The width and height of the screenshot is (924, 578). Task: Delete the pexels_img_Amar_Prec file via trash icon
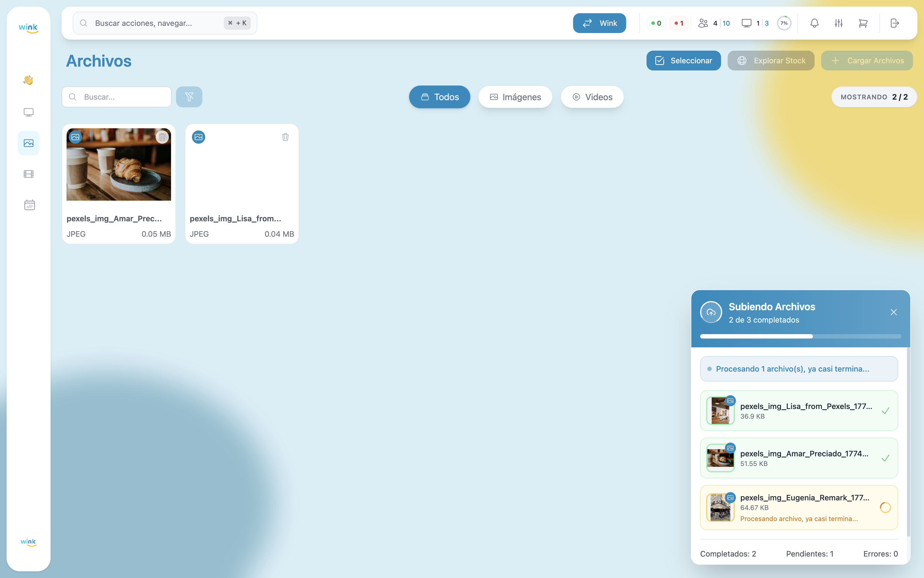[x=162, y=137]
